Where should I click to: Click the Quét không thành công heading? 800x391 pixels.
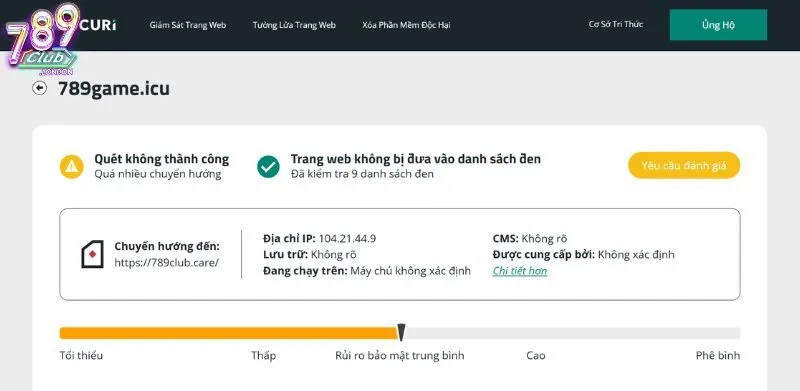click(x=162, y=159)
